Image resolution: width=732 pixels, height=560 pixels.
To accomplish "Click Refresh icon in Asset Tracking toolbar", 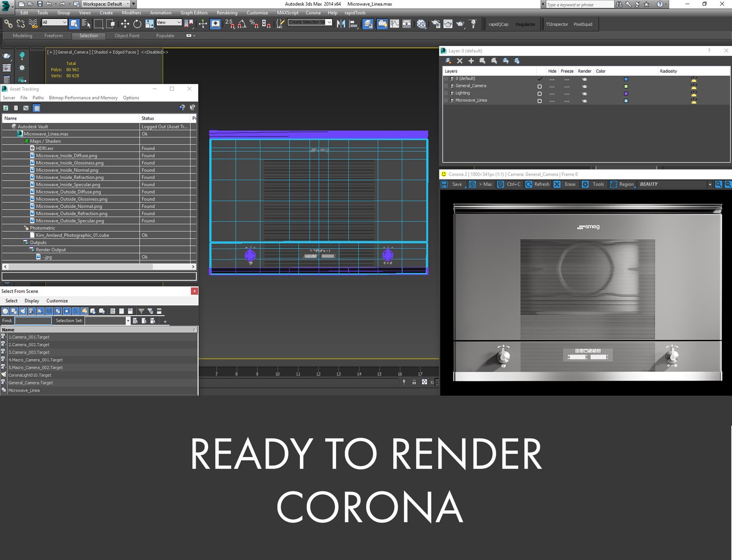I will pos(6,108).
